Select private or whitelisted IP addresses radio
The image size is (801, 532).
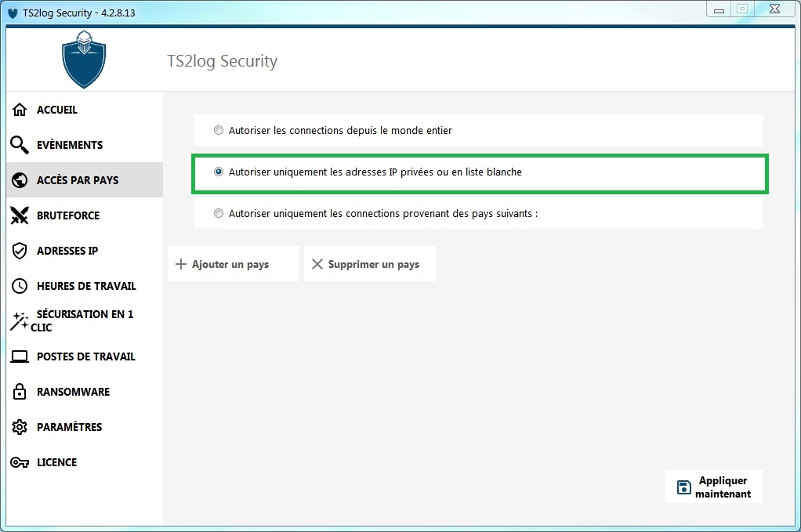218,172
